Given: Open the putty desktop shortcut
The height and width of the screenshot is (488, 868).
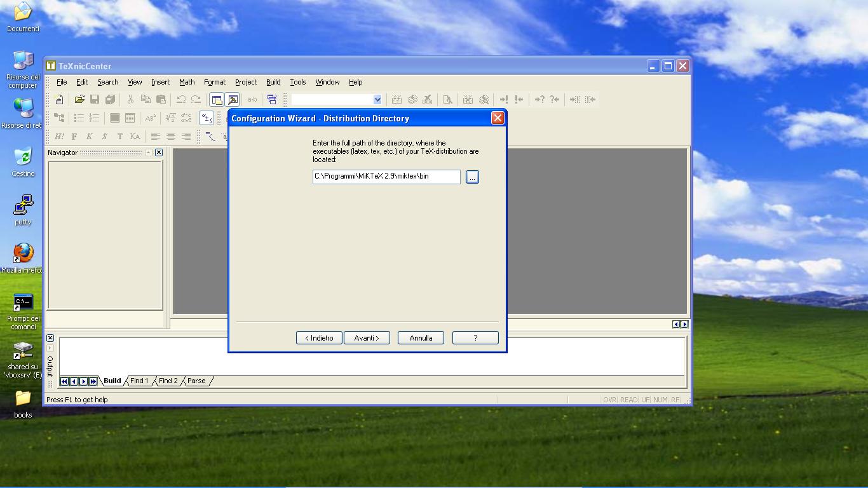Looking at the screenshot, I should (24, 210).
